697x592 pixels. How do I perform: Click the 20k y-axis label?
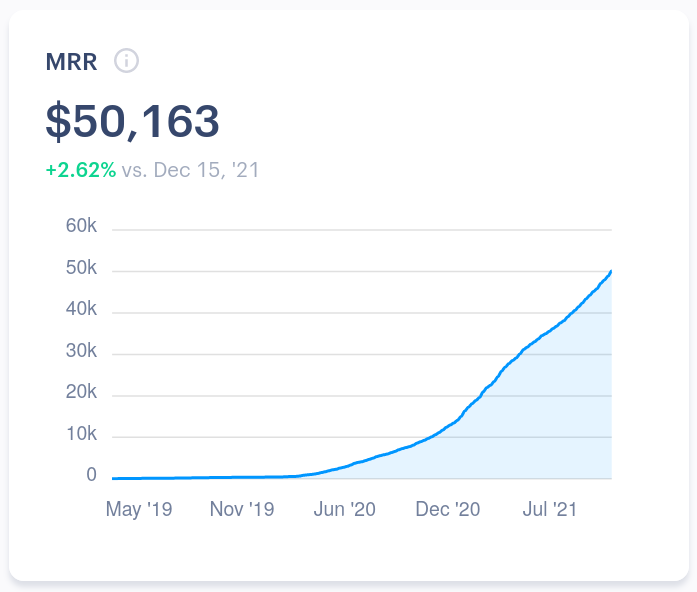(x=81, y=392)
